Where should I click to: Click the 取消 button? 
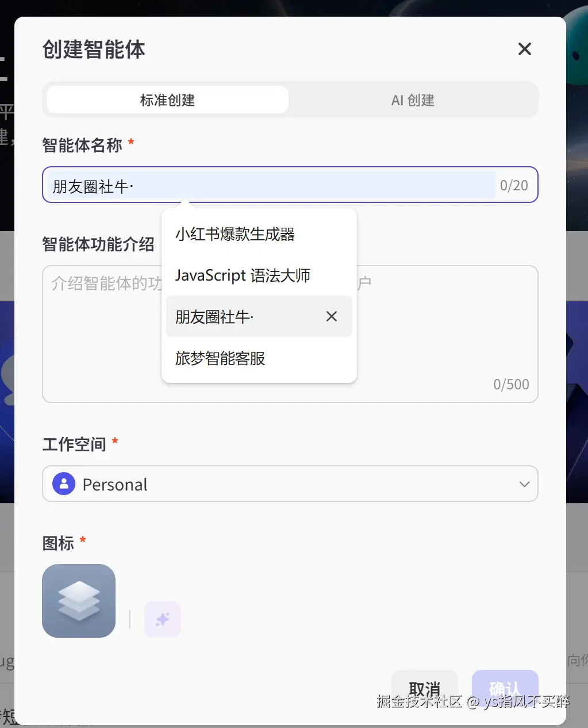coord(425,688)
